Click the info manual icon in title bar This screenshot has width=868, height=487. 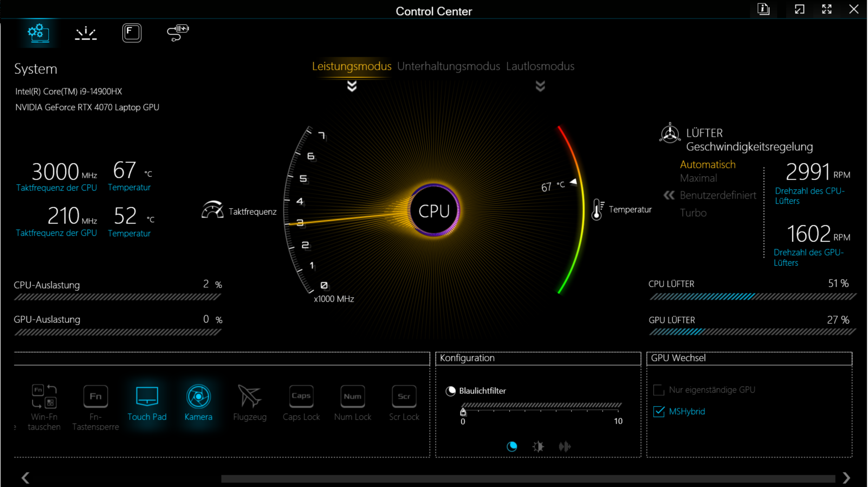click(763, 9)
